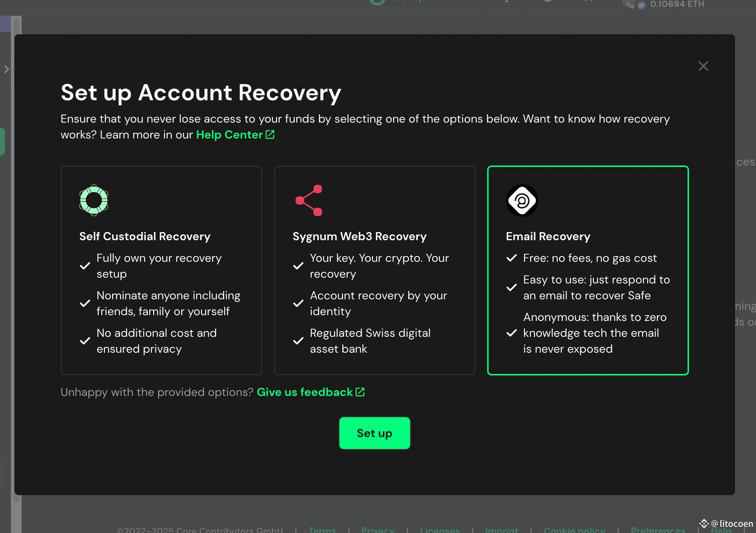Open the Cookie policy footer link
The height and width of the screenshot is (533, 756).
[x=574, y=529]
